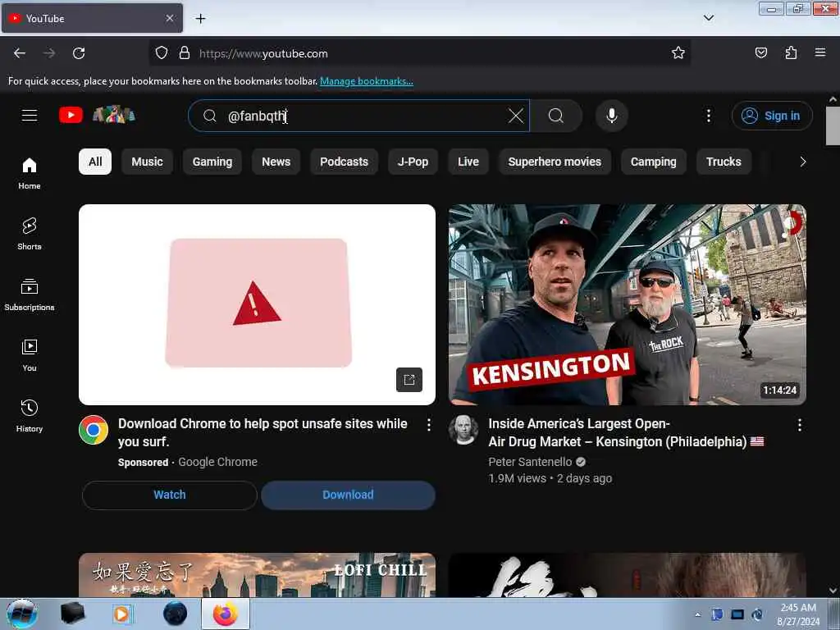Show more category chips with right arrow
This screenshot has height=630, width=840.
(802, 162)
